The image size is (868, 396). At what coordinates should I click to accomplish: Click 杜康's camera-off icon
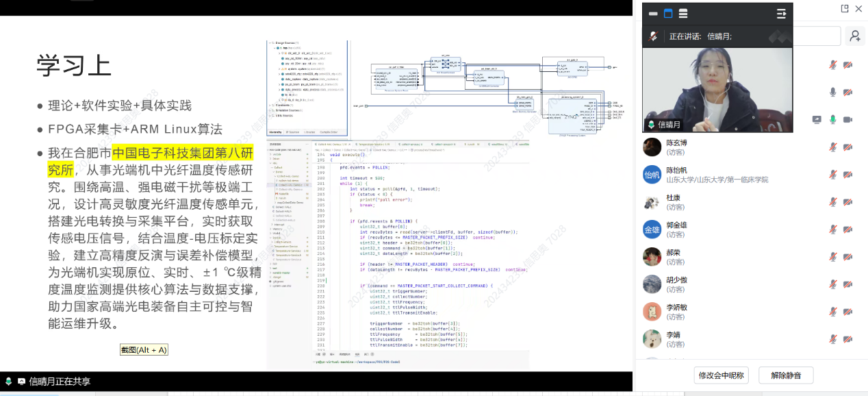[847, 202]
